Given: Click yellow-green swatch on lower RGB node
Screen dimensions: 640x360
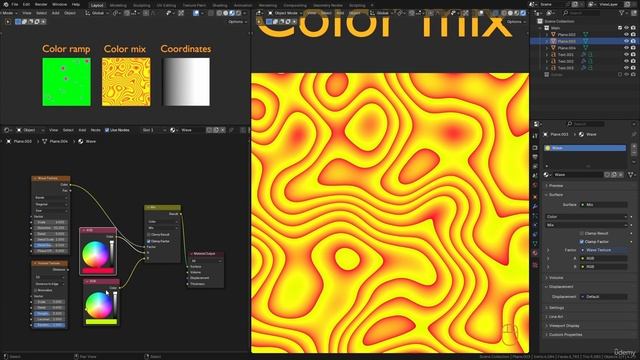Looking at the screenshot, I should pos(101,322).
